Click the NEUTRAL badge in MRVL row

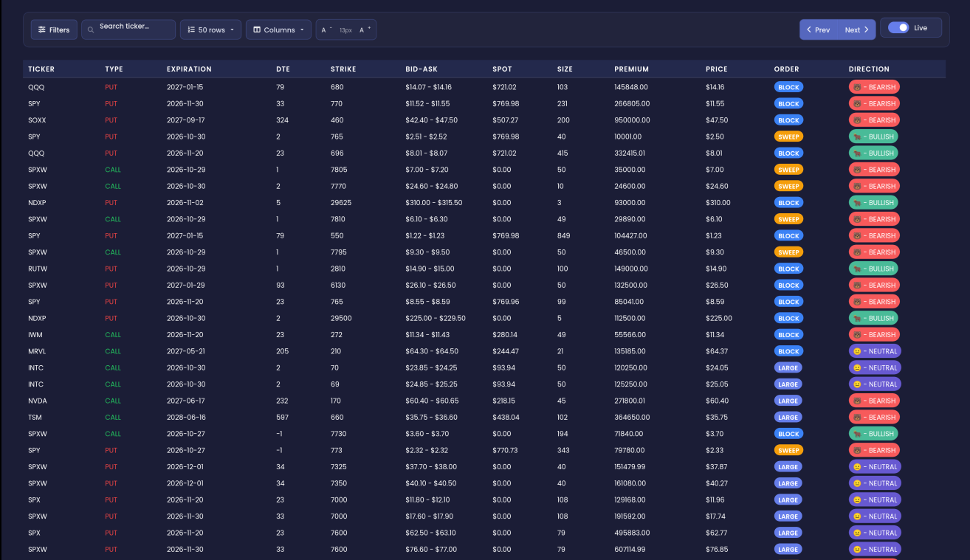click(x=875, y=351)
